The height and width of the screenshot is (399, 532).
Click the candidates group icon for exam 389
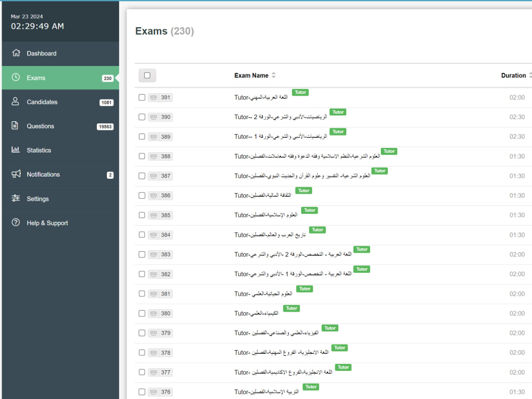pyautogui.click(x=153, y=137)
